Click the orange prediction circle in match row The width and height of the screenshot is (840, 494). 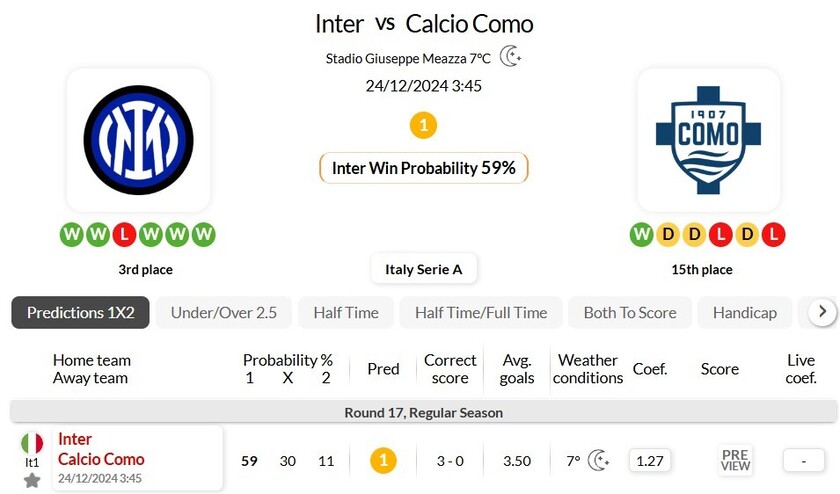[x=383, y=460]
